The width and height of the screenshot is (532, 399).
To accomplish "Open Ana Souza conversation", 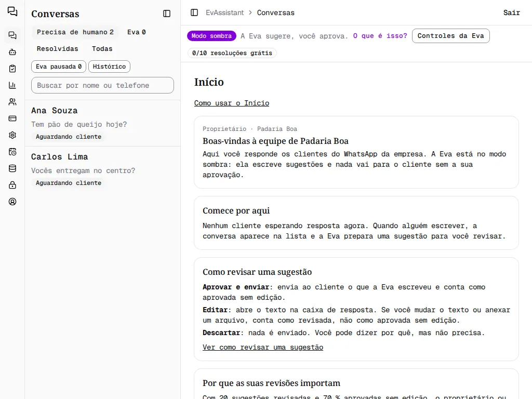I will click(x=102, y=123).
